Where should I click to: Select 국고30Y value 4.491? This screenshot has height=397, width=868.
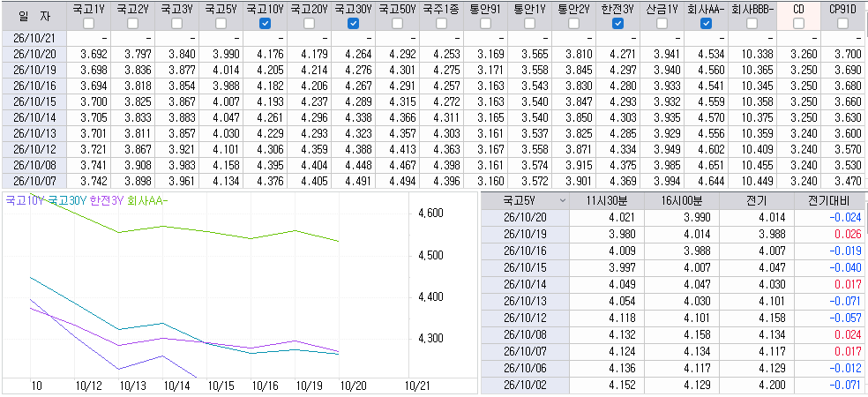[358, 181]
